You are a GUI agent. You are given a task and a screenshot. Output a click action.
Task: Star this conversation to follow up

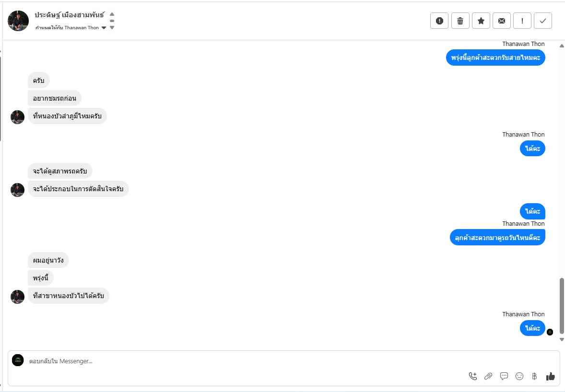point(481,21)
